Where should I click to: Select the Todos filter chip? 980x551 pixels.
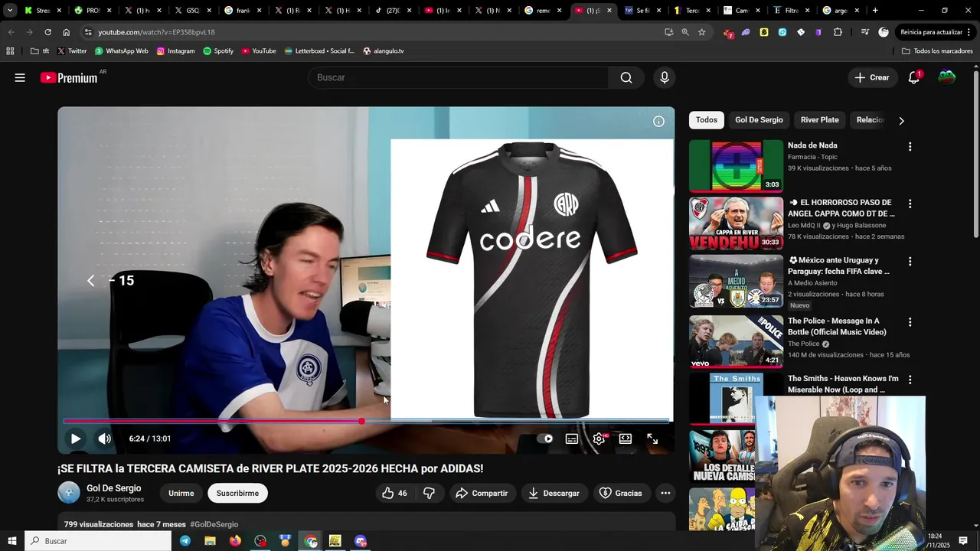click(707, 120)
